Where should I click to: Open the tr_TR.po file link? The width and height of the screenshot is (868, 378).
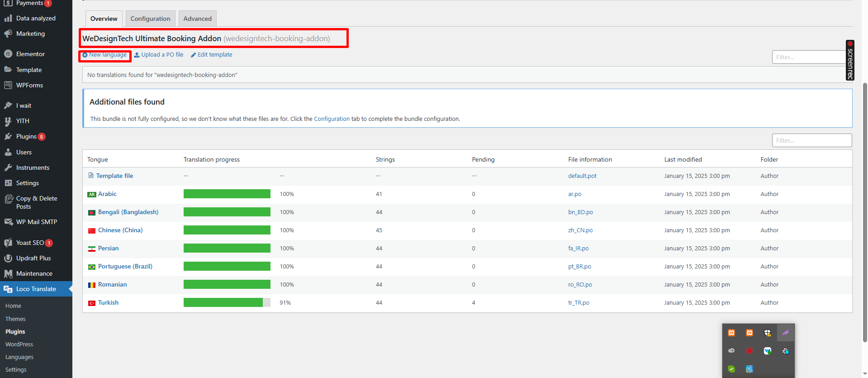coord(579,302)
